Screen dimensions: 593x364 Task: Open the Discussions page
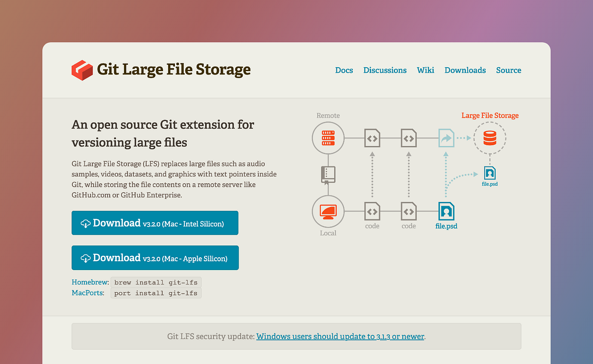(385, 70)
